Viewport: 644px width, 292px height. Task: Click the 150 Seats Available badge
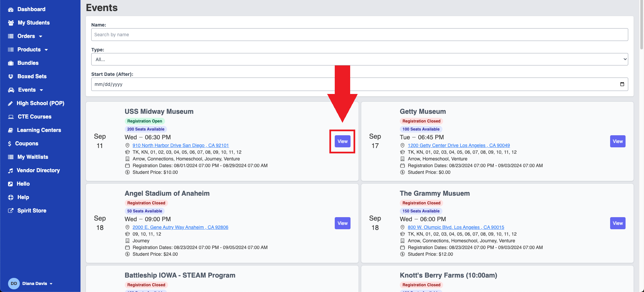(421, 211)
